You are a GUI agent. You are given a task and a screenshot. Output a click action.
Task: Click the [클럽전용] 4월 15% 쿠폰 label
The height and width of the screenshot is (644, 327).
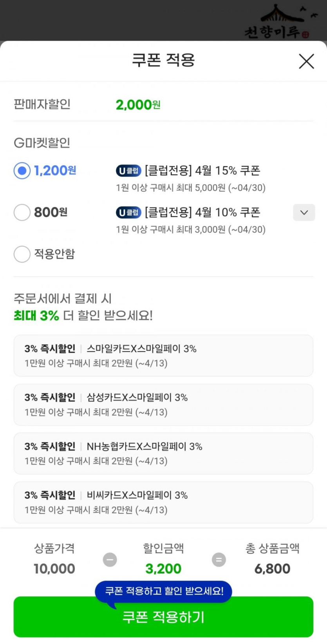point(202,171)
